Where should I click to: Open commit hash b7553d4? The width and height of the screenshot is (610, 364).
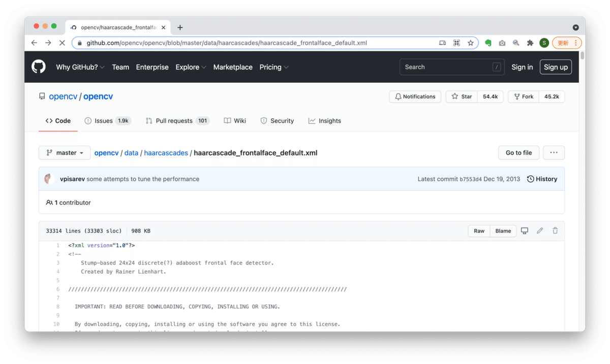pos(471,179)
